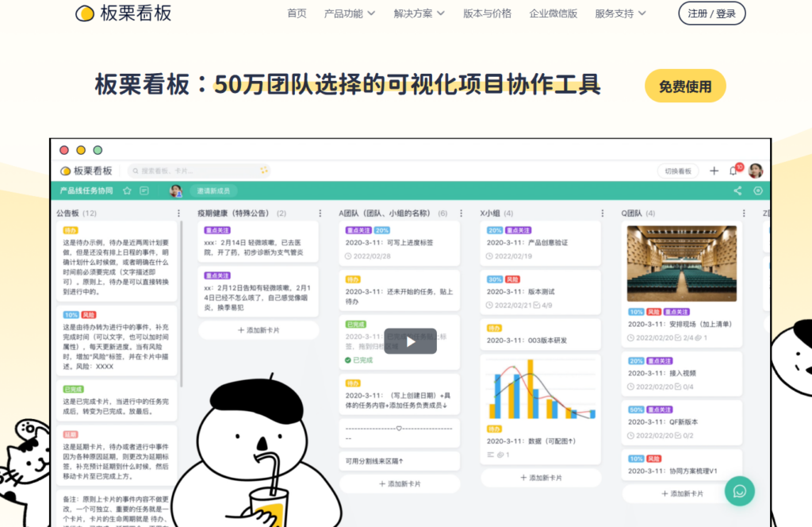The image size is (812, 527).
Task: Click the 延期 red label in 公告板
Action: click(71, 434)
